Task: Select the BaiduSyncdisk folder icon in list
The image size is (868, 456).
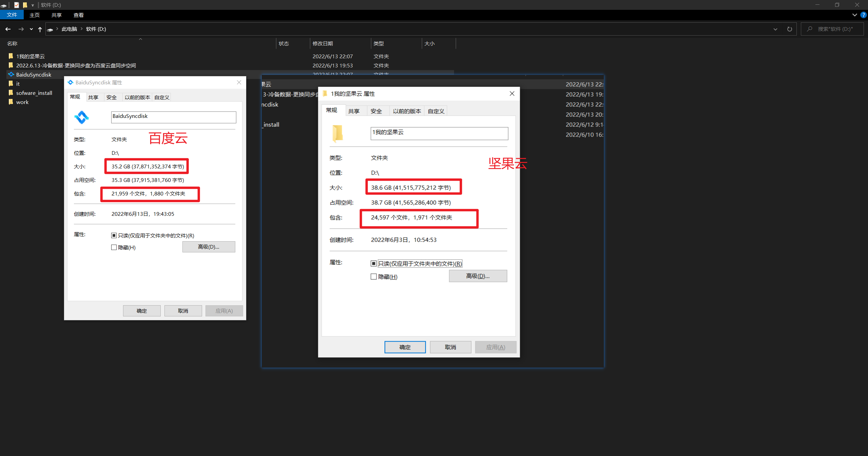Action: 11,74
